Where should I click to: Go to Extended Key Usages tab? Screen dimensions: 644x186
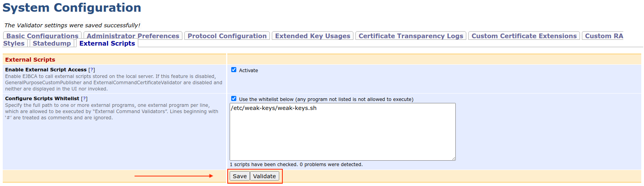click(312, 36)
